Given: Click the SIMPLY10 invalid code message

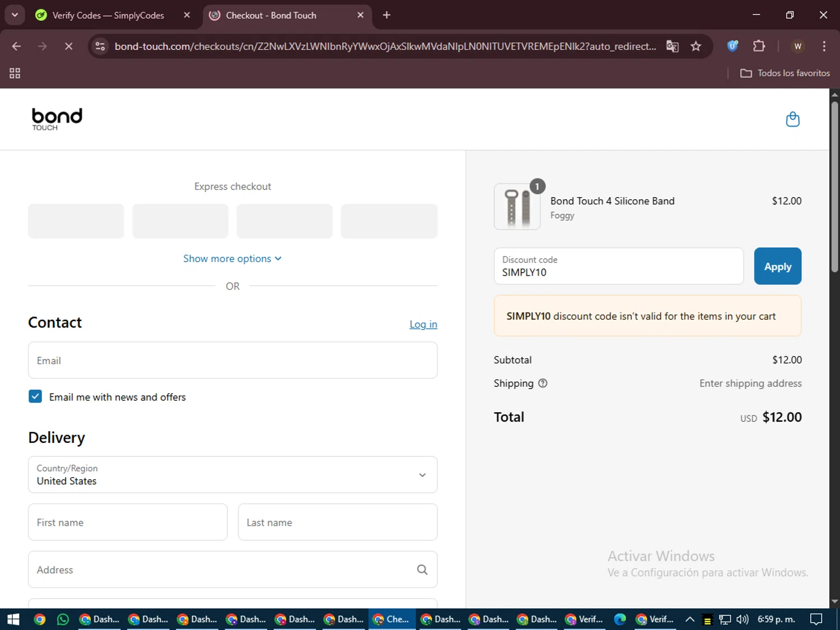Looking at the screenshot, I should pos(647,316).
